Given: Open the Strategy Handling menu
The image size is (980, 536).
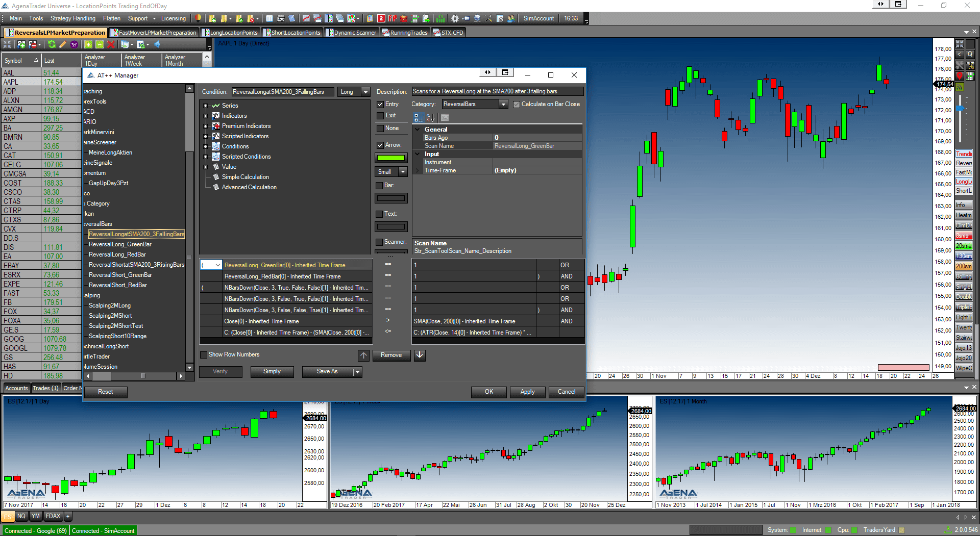Looking at the screenshot, I should [x=72, y=18].
